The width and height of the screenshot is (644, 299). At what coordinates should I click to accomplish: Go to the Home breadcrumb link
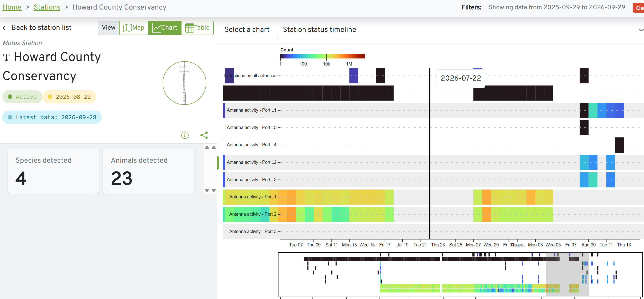point(12,7)
